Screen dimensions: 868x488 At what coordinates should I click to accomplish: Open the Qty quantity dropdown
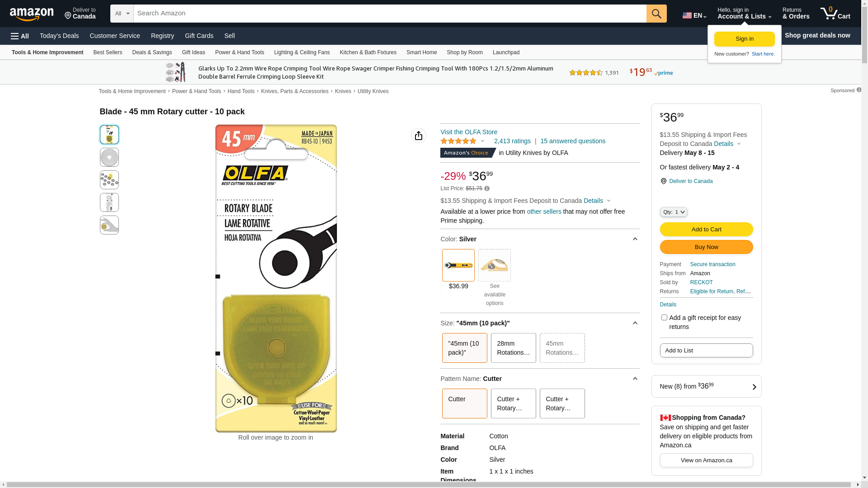pos(673,212)
